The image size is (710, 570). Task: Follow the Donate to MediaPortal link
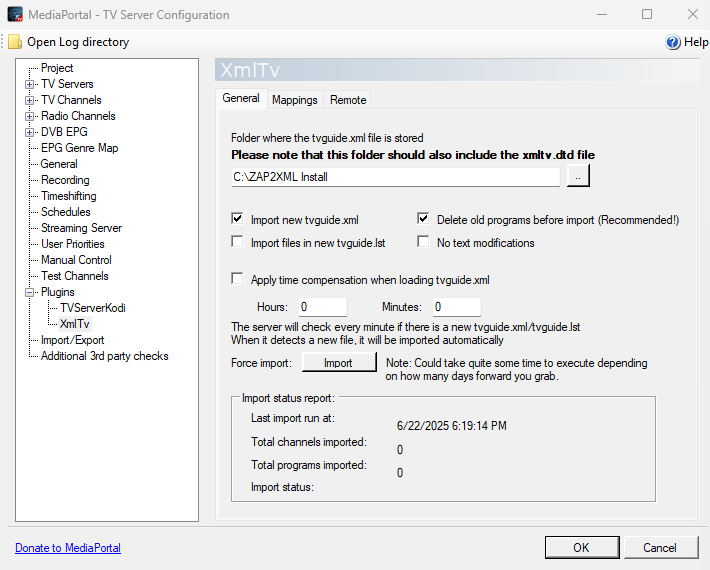68,548
